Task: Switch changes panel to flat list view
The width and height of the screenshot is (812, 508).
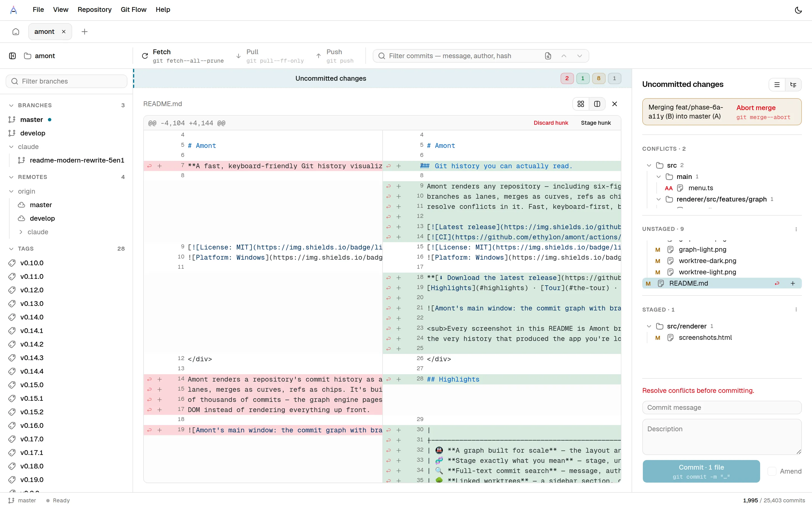Action: 777,85
